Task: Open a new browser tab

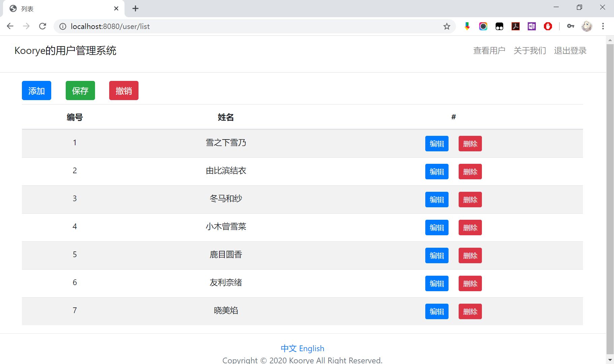Action: [135, 8]
